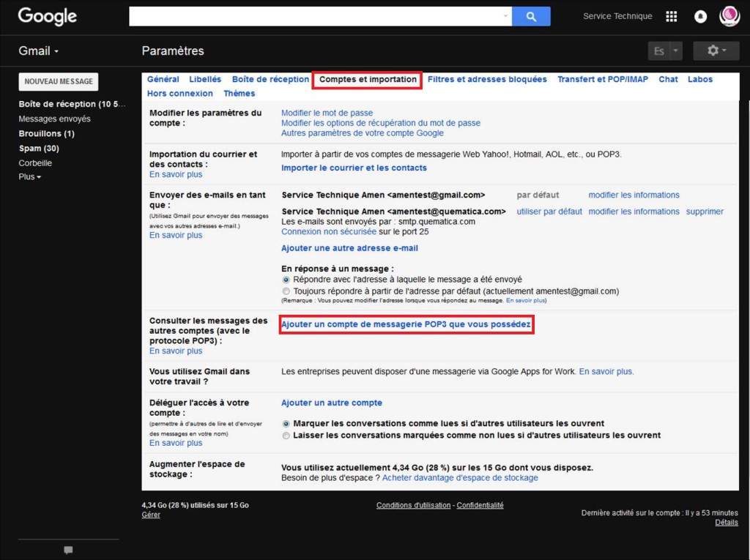
Task: Open the Confidentialité link
Action: (480, 506)
